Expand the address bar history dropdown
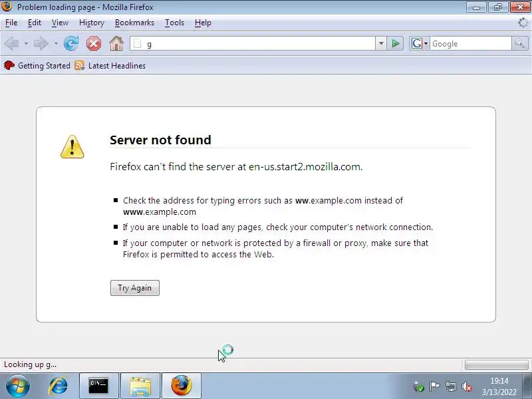The image size is (532, 399). (381, 43)
